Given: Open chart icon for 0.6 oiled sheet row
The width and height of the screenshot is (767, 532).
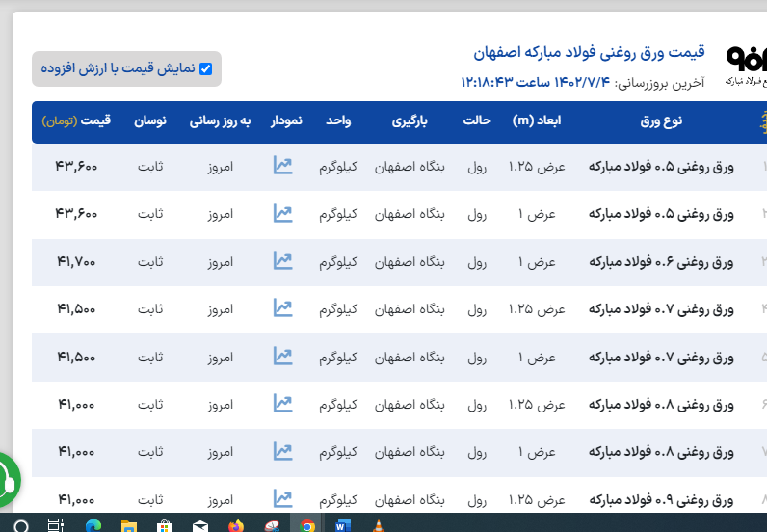Looking at the screenshot, I should (x=282, y=260).
